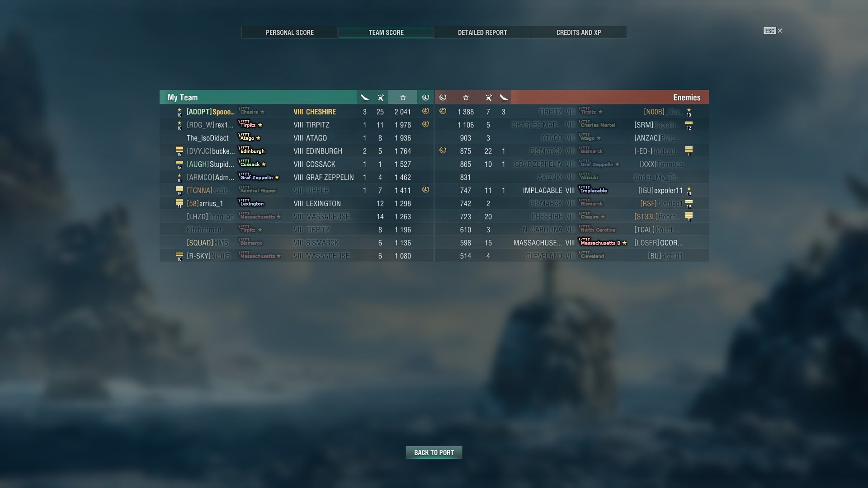
Task: Sort Enemies by base XP star icon
Action: point(466,98)
